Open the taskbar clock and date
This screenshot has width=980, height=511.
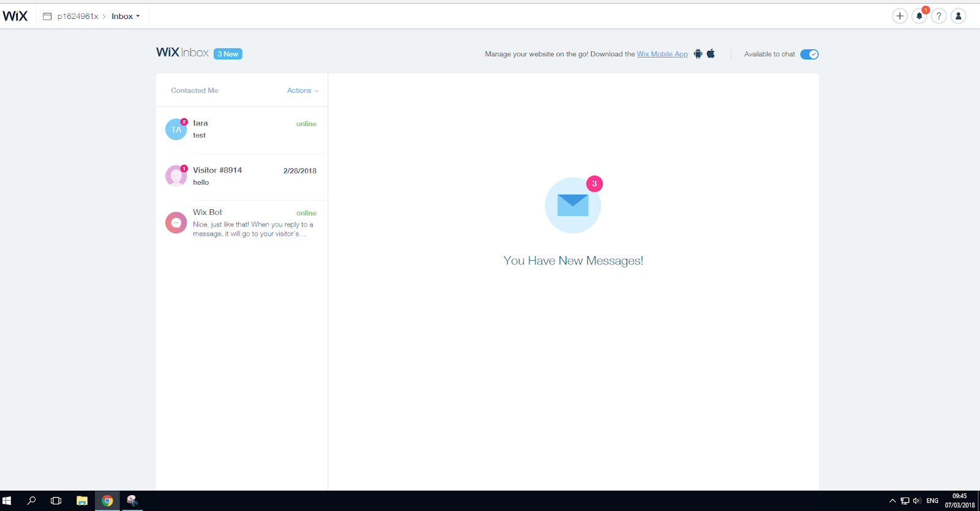click(x=960, y=501)
